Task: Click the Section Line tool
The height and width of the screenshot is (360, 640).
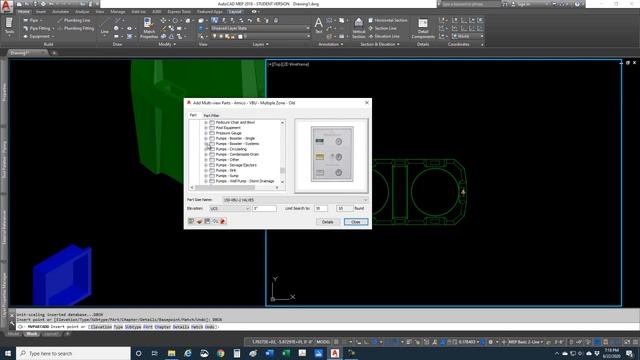Action: click(x=382, y=28)
